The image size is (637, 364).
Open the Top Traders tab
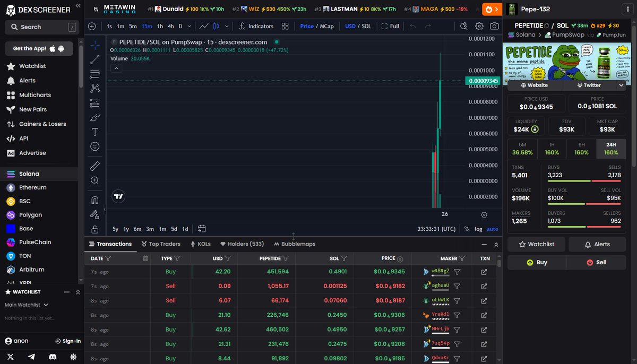click(x=161, y=244)
